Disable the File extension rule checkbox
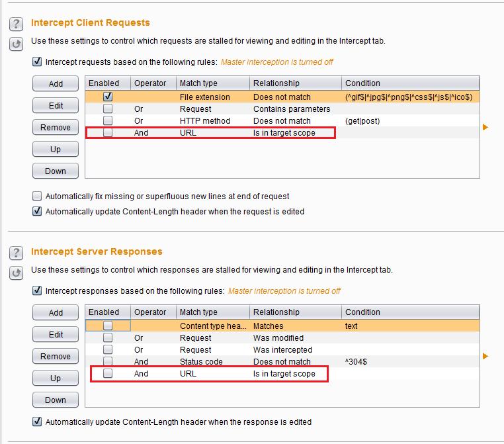The height and width of the screenshot is (444, 504). (x=108, y=97)
